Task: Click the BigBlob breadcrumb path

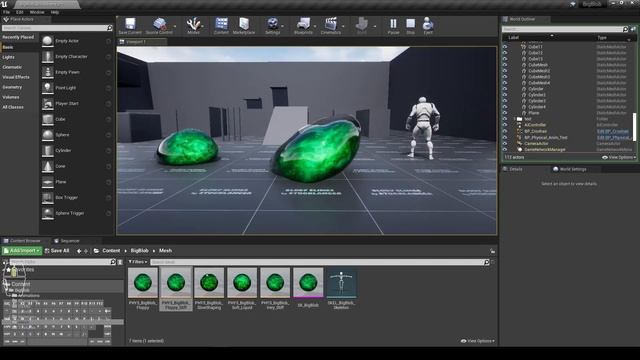Action: click(140, 251)
